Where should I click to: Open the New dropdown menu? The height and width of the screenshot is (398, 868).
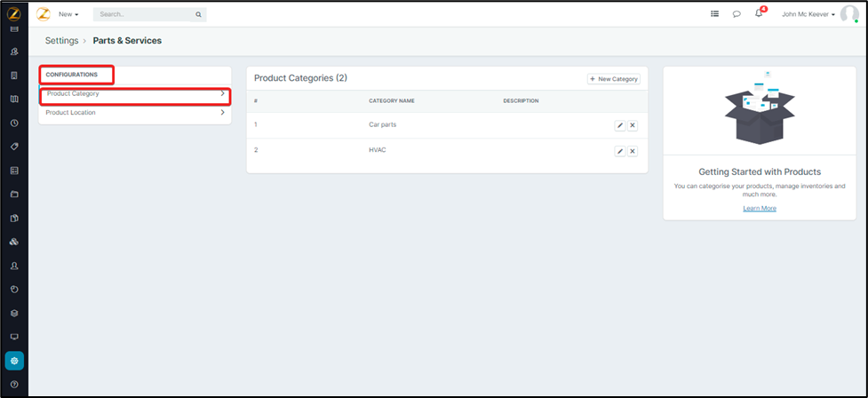pyautogui.click(x=68, y=15)
